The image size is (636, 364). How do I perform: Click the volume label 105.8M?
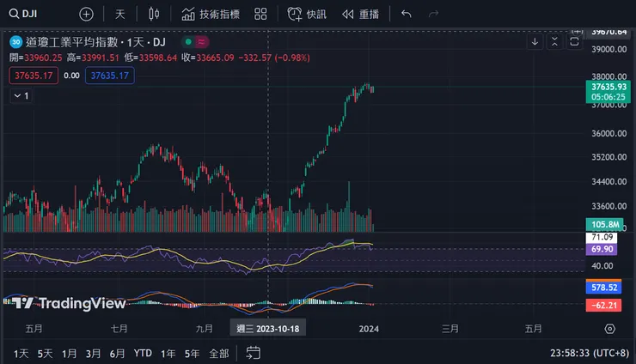(605, 224)
